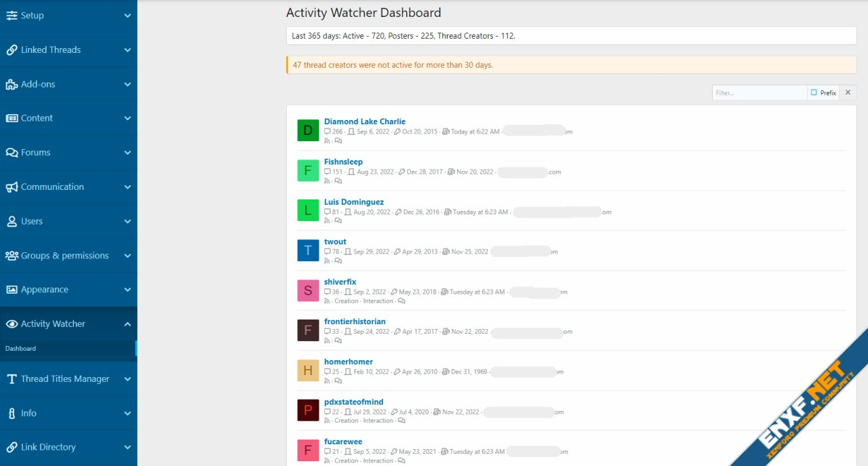Click the green D avatar for Diamond Lake Charlie
868x466 pixels.
308,130
